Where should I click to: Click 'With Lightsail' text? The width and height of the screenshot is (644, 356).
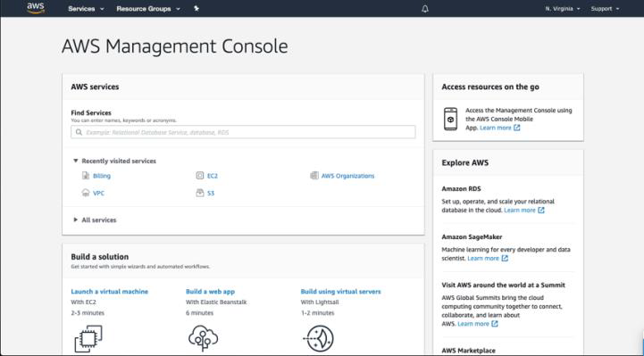point(320,302)
